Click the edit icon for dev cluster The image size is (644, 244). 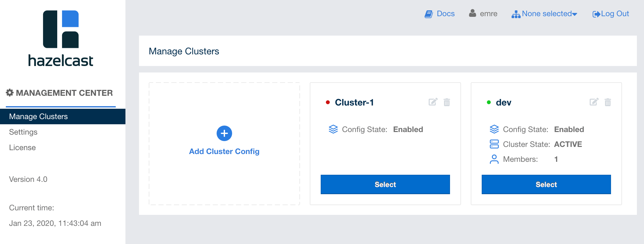594,102
